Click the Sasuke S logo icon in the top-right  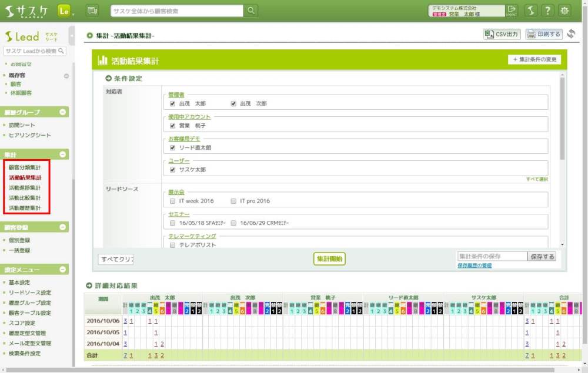[530, 11]
